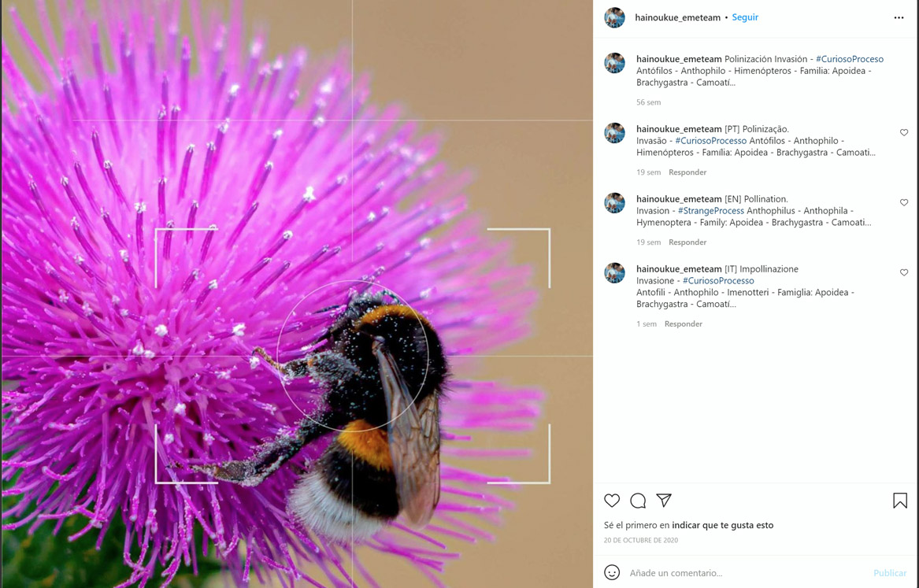
Task: Click the bumblebee photo
Action: (297, 294)
